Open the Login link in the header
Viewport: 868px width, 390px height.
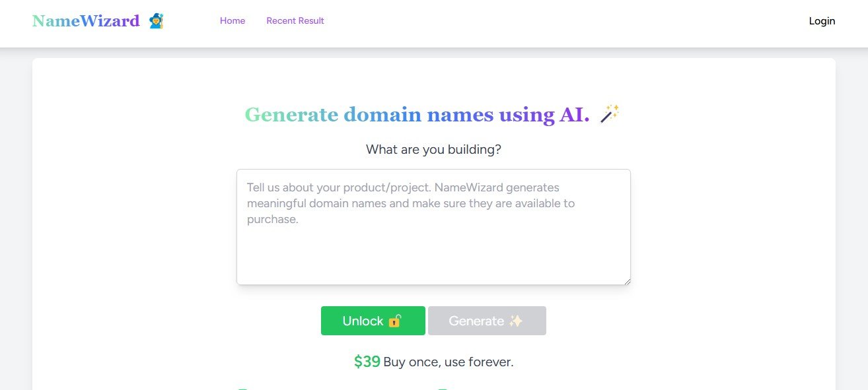coord(822,21)
